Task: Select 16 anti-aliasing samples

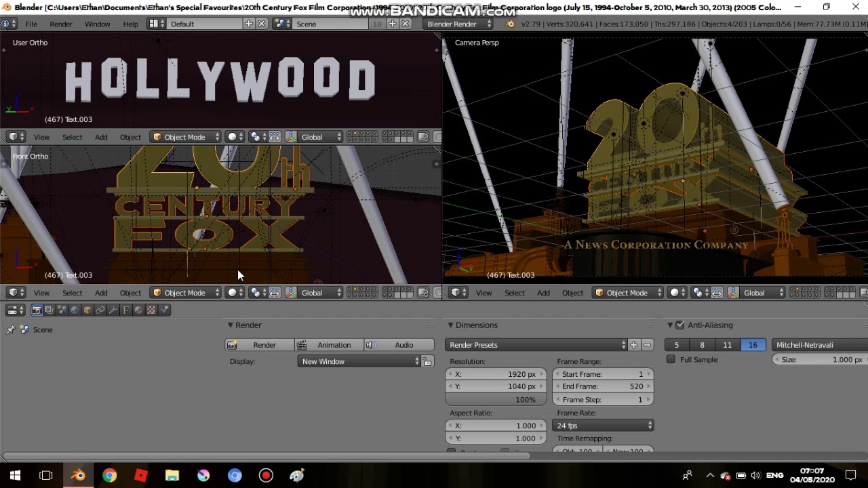Action: pyautogui.click(x=753, y=345)
